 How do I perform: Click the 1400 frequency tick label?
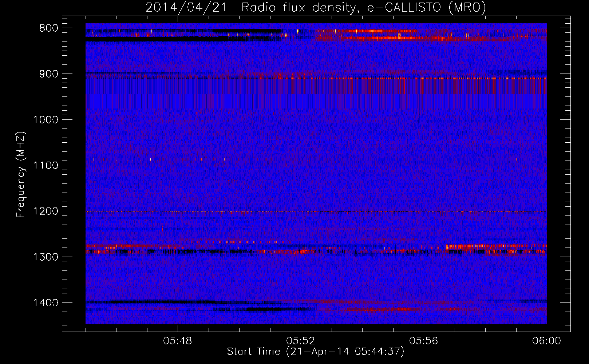[x=46, y=303]
